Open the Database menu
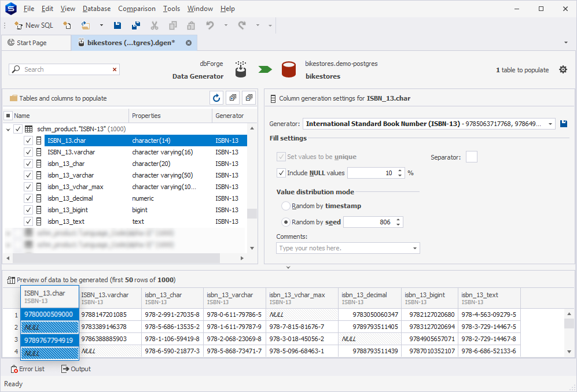 (x=97, y=9)
